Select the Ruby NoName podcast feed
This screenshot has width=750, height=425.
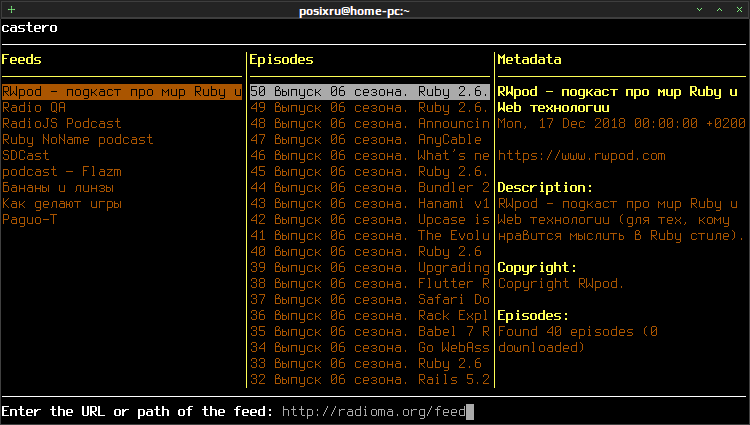[77, 140]
